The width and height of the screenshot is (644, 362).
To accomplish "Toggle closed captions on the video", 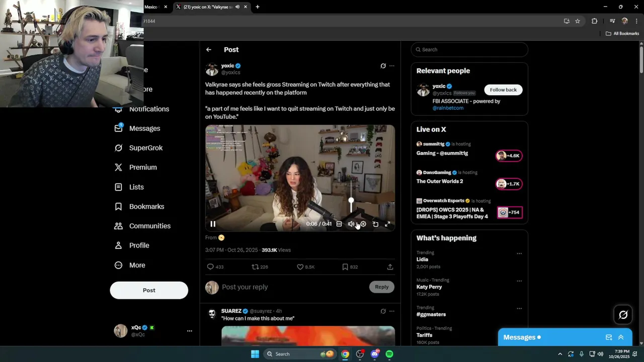I will 339,224.
